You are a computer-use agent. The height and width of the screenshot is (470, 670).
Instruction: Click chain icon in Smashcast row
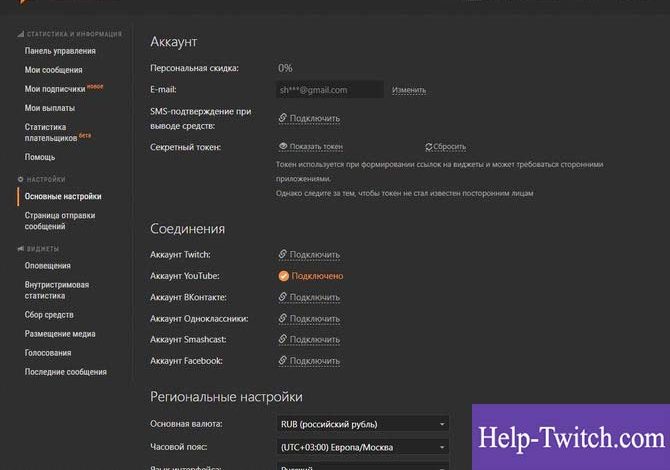point(282,339)
